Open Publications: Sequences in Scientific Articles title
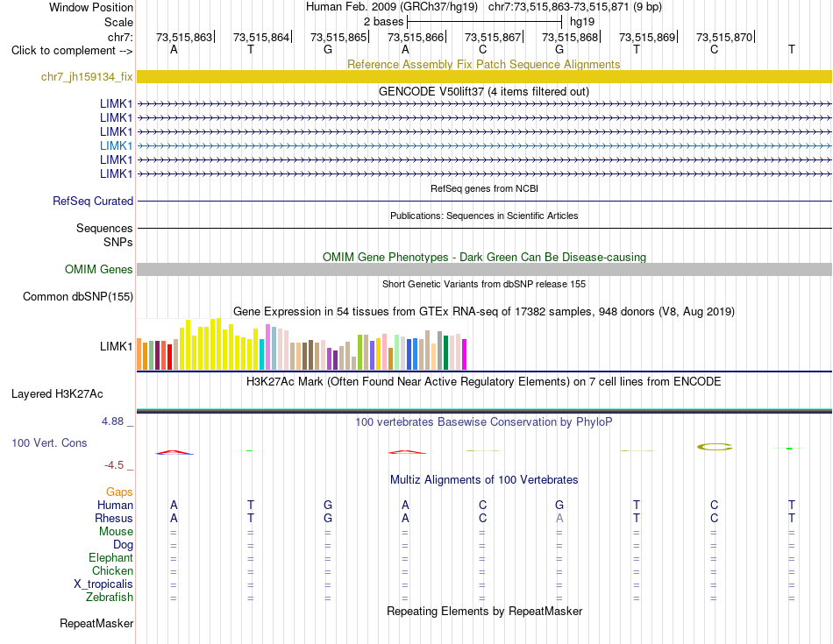Image resolution: width=833 pixels, height=644 pixels. click(484, 216)
